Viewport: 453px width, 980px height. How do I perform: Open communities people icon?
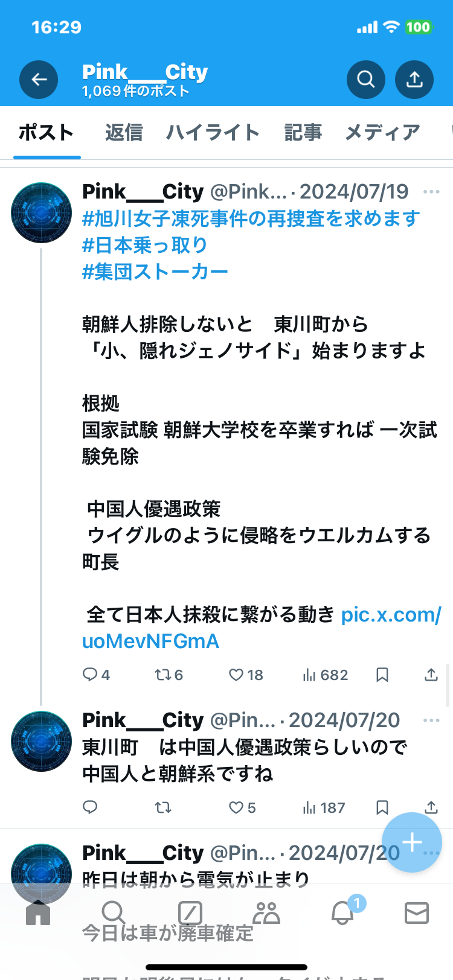(x=266, y=913)
